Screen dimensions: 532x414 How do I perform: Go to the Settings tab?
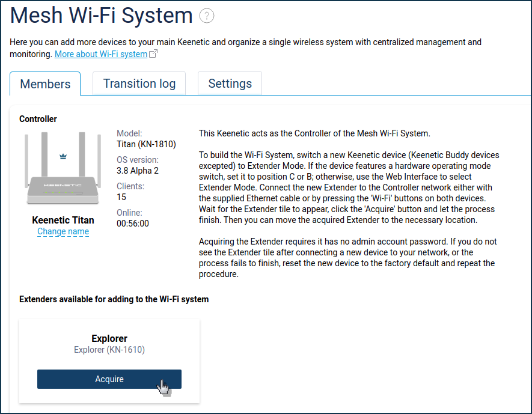point(230,83)
